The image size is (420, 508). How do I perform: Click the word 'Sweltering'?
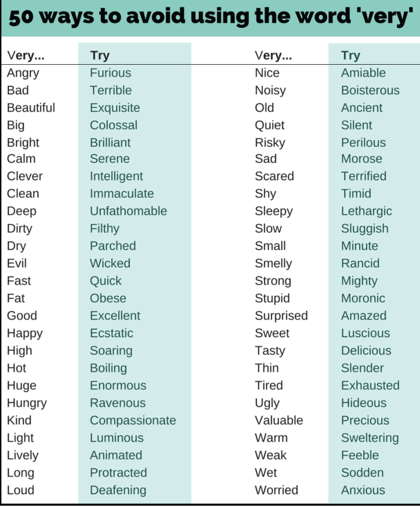click(x=370, y=438)
